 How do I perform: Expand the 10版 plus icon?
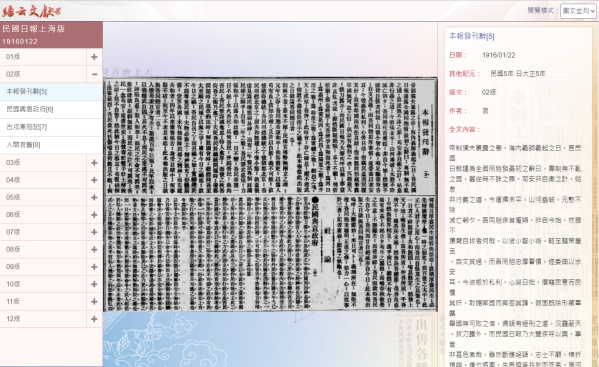94,284
